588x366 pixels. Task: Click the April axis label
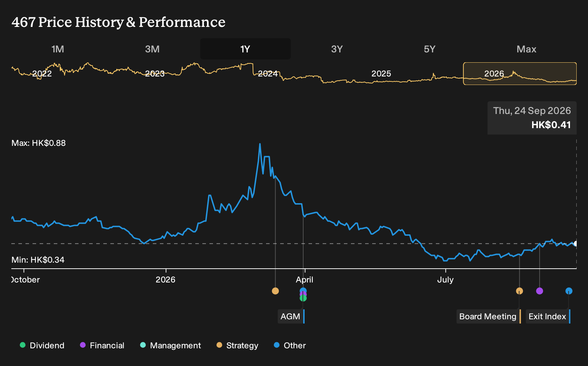click(x=305, y=280)
